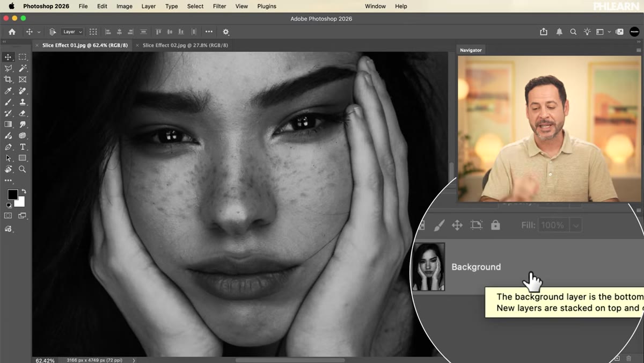Select the Smudge tool
The width and height of the screenshot is (644, 363).
point(23,125)
